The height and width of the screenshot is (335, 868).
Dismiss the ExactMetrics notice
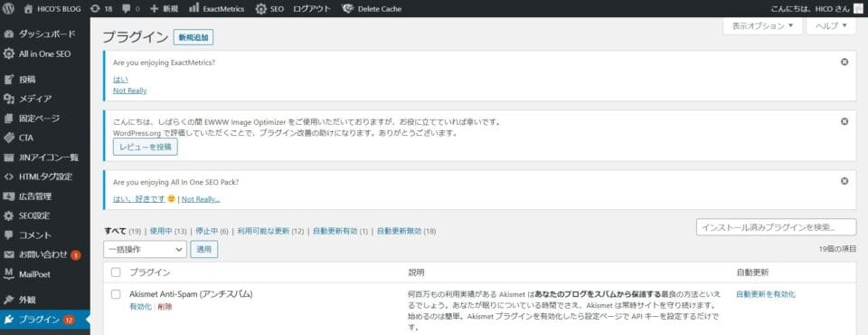coord(844,62)
